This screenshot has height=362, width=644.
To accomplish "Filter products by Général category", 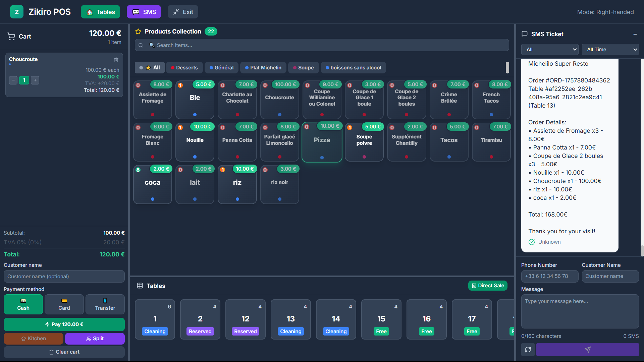I will coord(221,68).
